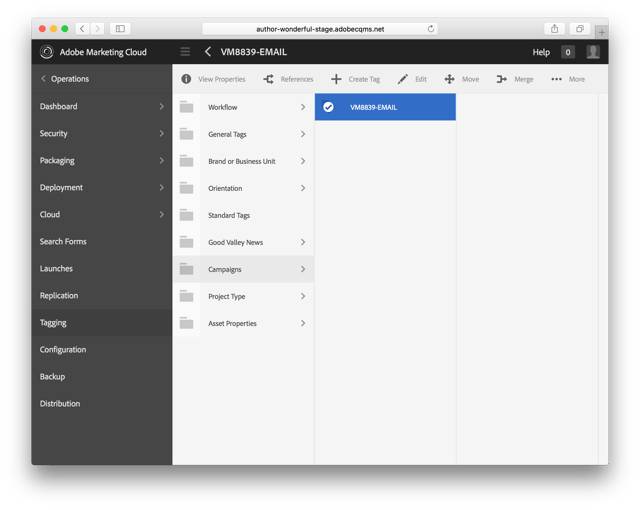The width and height of the screenshot is (640, 510).
Task: Click the Move arrows icon
Action: coord(449,79)
